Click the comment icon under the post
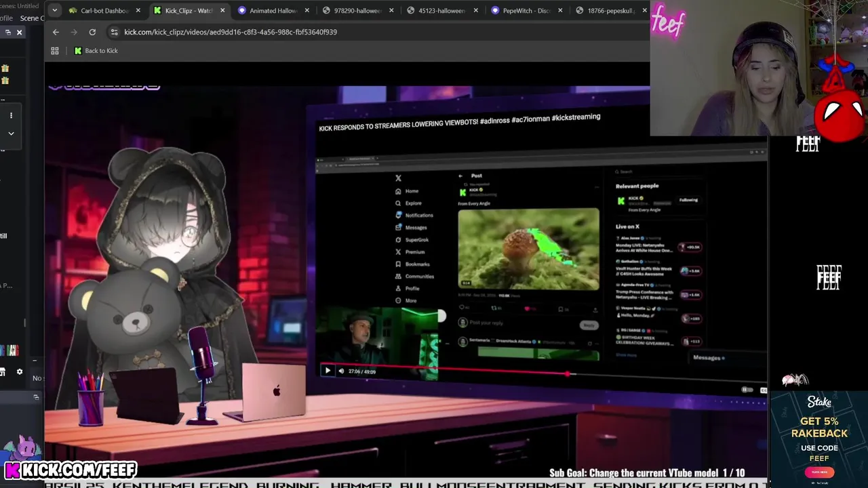Viewport: 868px width, 488px height. [x=462, y=308]
